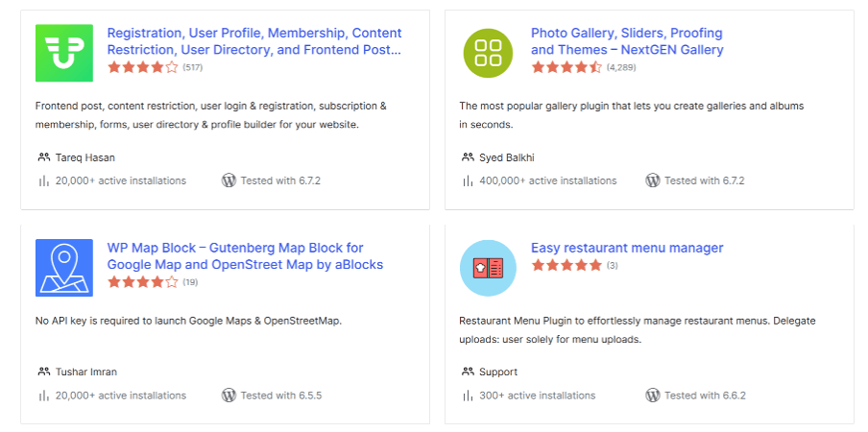This screenshot has height=432, width=868.
Task: Click the Easy restaurant menu manager icon
Action: click(x=488, y=268)
